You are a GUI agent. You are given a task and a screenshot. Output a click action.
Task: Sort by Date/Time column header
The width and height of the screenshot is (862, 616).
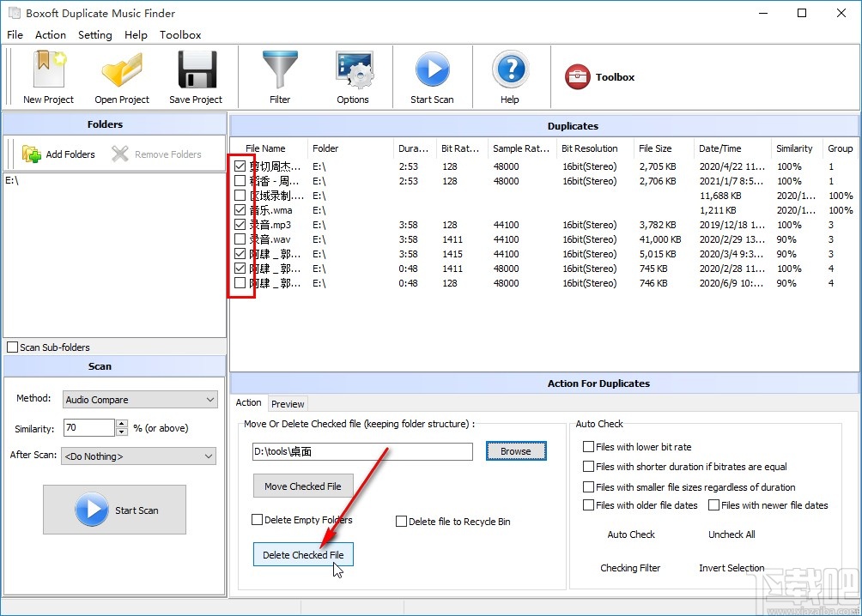pos(731,148)
